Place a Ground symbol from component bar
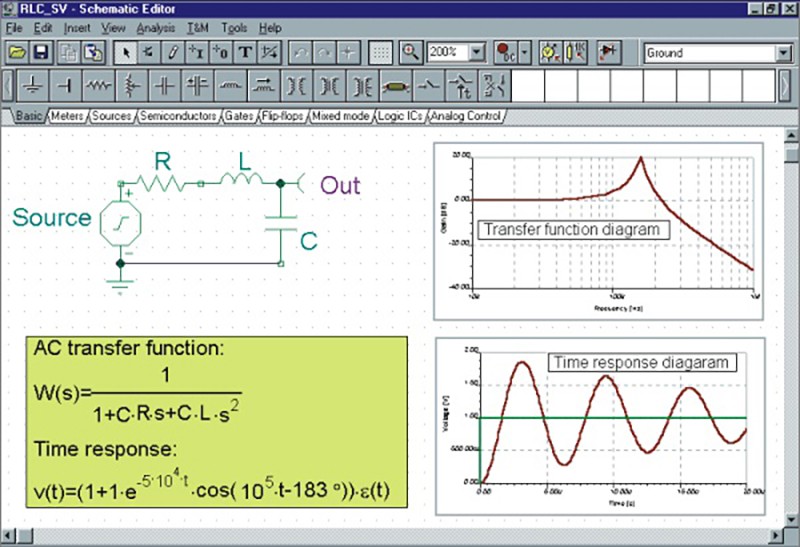800x547 pixels. [x=33, y=86]
